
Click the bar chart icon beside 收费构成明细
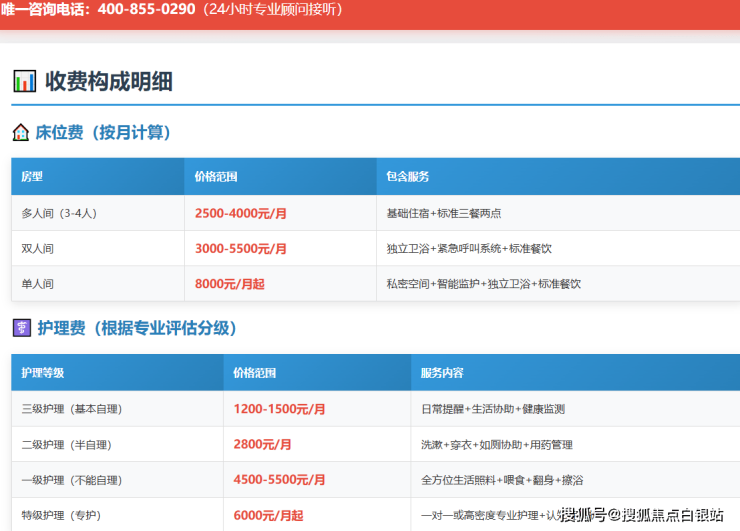pyautogui.click(x=24, y=81)
